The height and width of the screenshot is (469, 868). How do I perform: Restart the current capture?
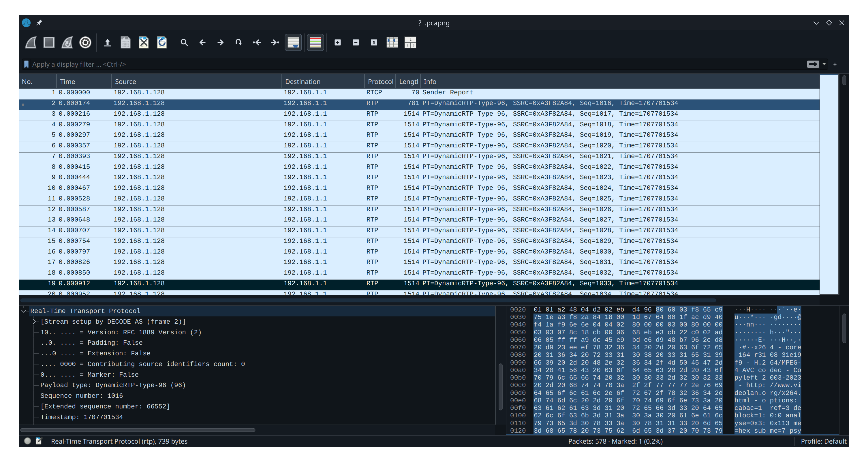click(x=67, y=42)
